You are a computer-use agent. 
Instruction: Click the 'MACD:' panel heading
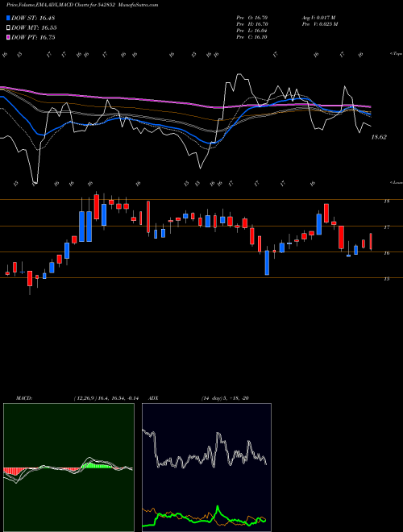coord(24,398)
